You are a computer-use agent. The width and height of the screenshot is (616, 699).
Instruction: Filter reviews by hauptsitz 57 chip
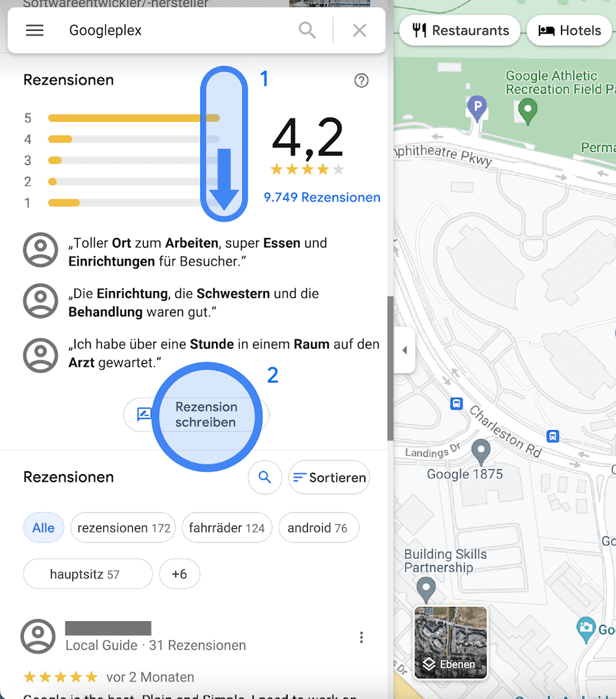coord(88,574)
